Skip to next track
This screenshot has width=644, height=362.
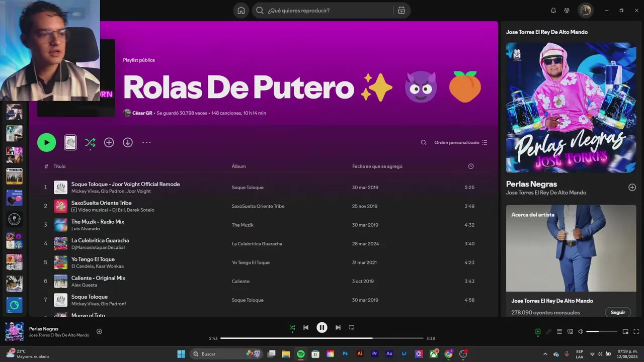[x=338, y=327]
